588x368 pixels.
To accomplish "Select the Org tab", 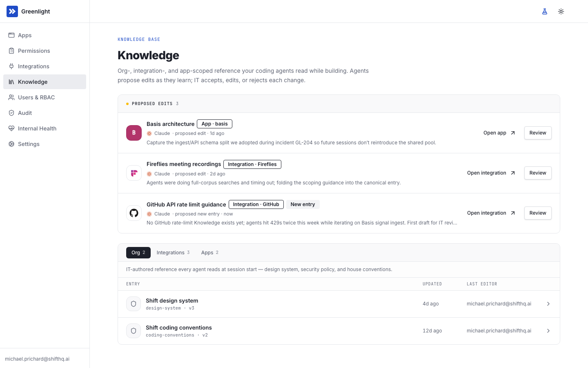I will tap(138, 253).
